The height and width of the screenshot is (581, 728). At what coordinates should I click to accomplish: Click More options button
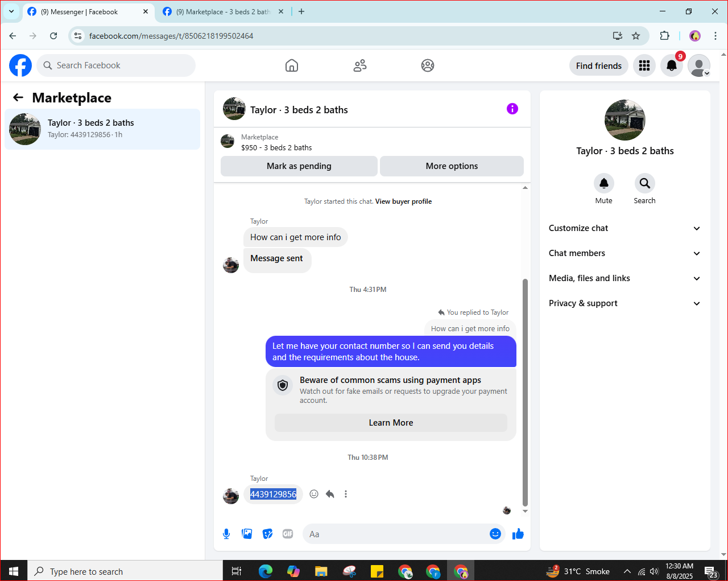click(452, 166)
